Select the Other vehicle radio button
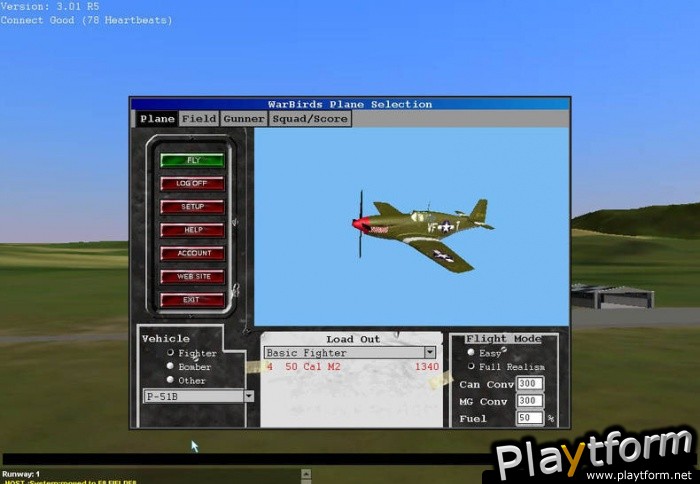The width and height of the screenshot is (700, 484). pyautogui.click(x=170, y=380)
